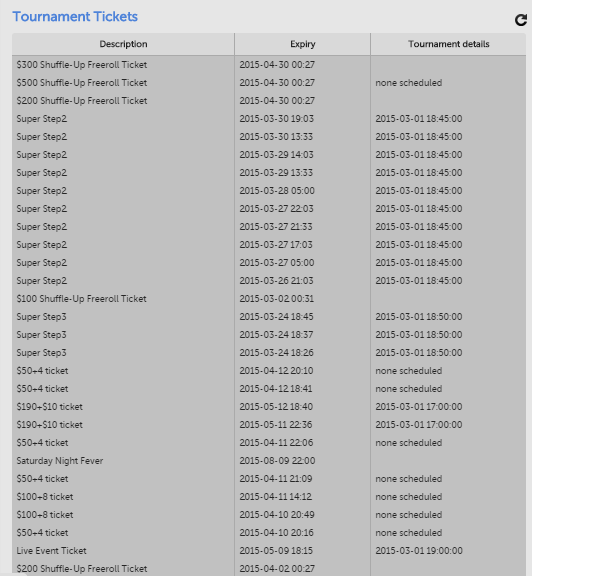The image size is (614, 576).
Task: Click expiry 2015-03-30 19:03
Action: pos(276,119)
